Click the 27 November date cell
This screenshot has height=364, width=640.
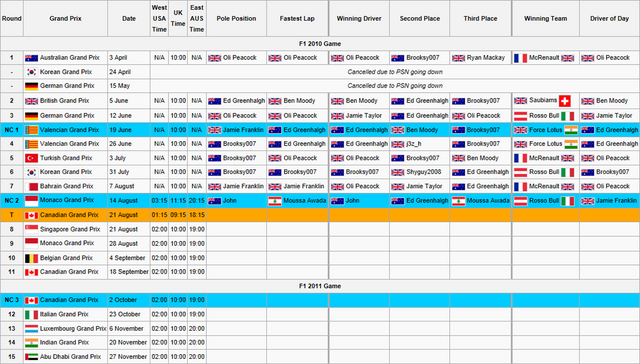[128, 357]
